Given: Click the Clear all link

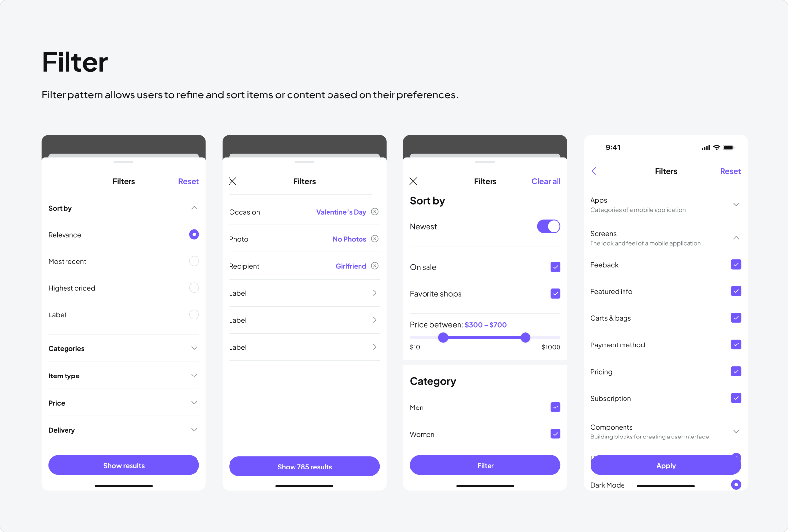Looking at the screenshot, I should (546, 181).
